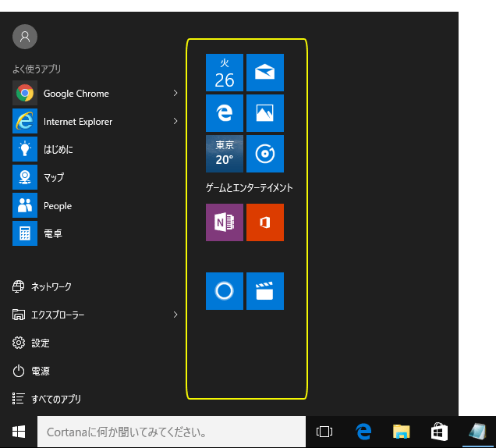Focus the Cortana search box
This screenshot has height=448, width=496.
[172, 432]
